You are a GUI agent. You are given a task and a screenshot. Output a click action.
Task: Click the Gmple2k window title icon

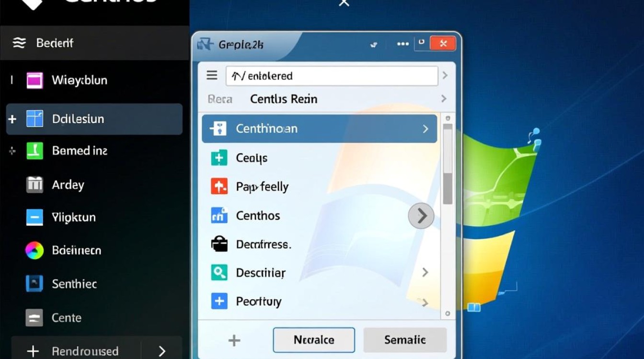(205, 45)
